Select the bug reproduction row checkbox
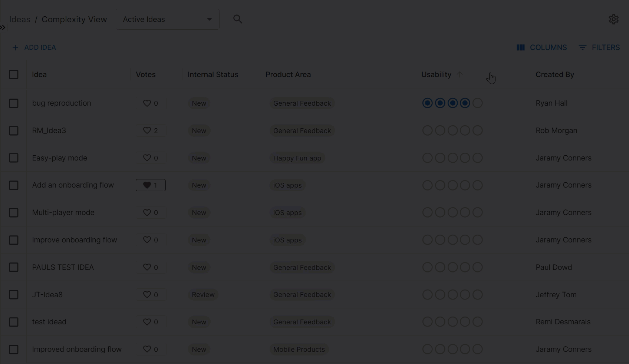Image resolution: width=629 pixels, height=364 pixels. pyautogui.click(x=14, y=103)
